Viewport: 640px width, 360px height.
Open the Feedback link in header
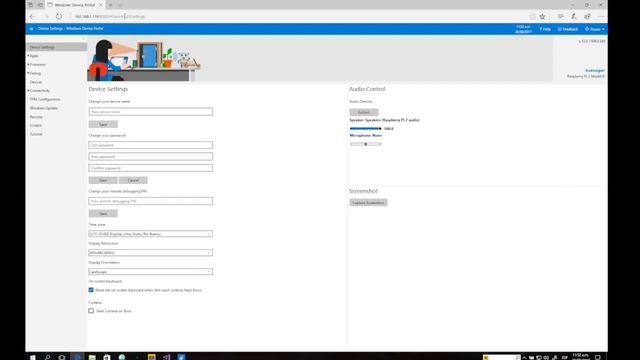pyautogui.click(x=568, y=29)
